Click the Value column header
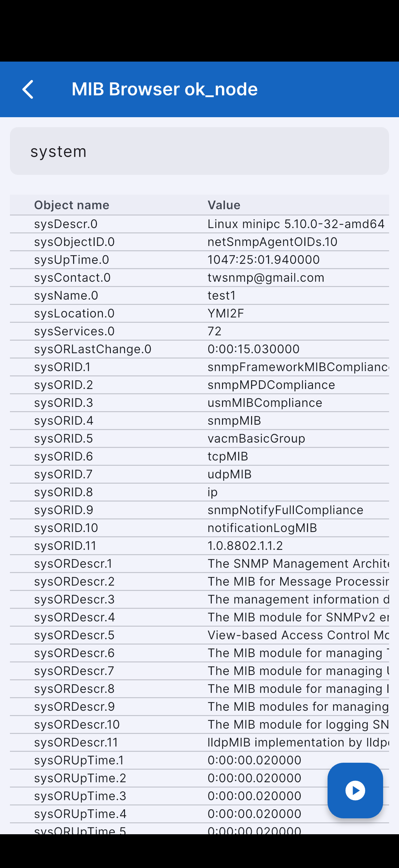 coord(224,205)
